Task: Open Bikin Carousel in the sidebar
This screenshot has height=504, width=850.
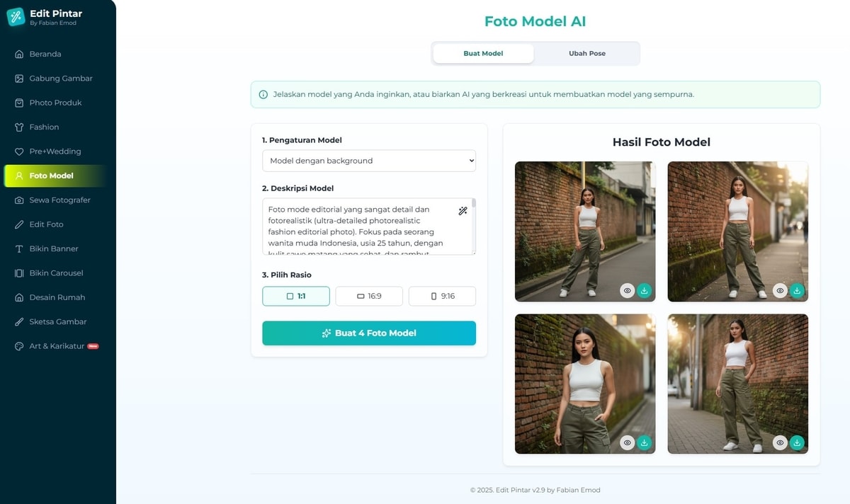Action: [x=56, y=273]
